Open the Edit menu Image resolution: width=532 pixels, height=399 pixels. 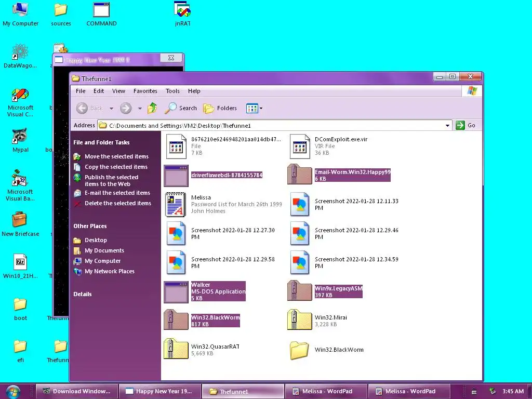tap(99, 91)
